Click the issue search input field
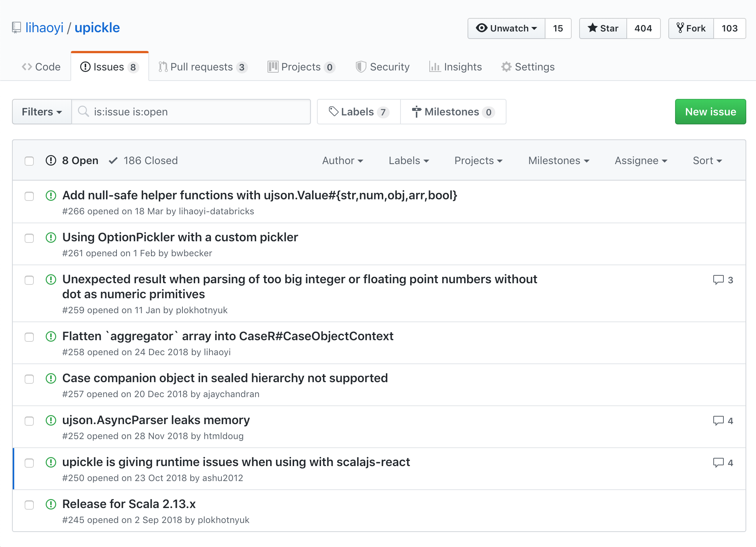Viewport: 756px width, 547px height. 191,112
